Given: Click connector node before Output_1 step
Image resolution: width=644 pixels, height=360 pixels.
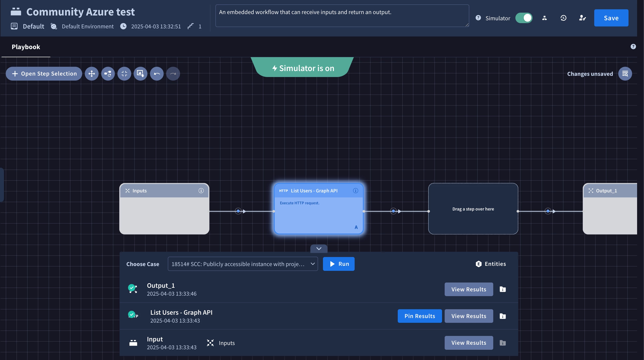Looking at the screenshot, I should point(548,211).
